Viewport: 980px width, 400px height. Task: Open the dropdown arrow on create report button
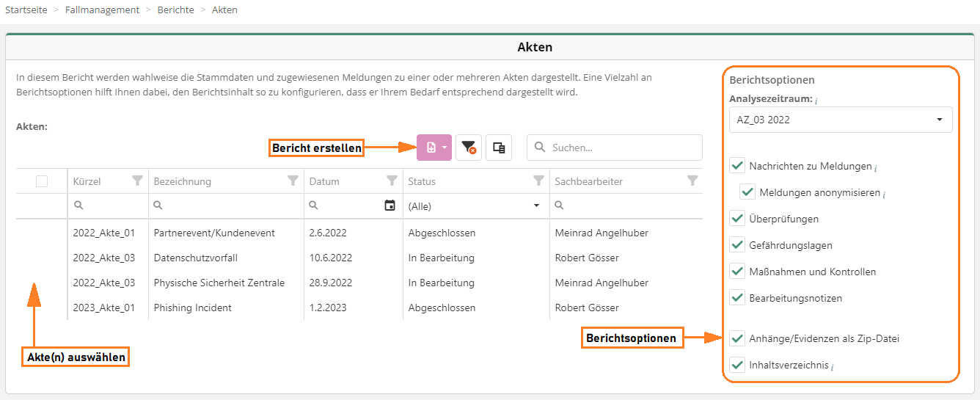point(445,148)
